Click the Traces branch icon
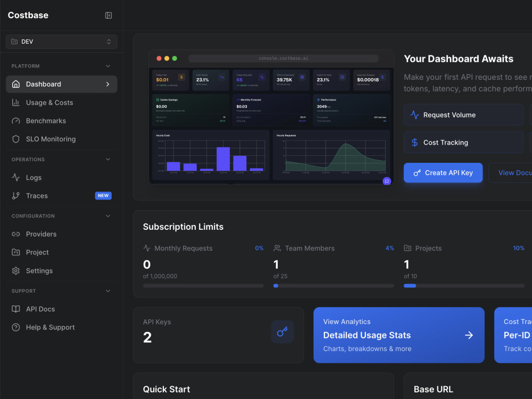This screenshot has height=399, width=532. 15,196
